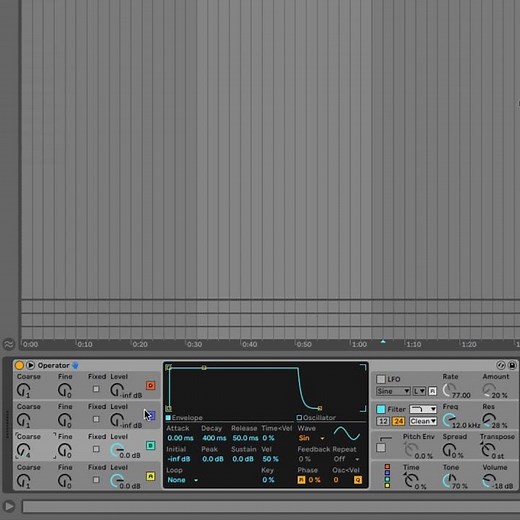Open the Repeat Off dropdown
This screenshot has width=520, height=520.
pyautogui.click(x=346, y=459)
